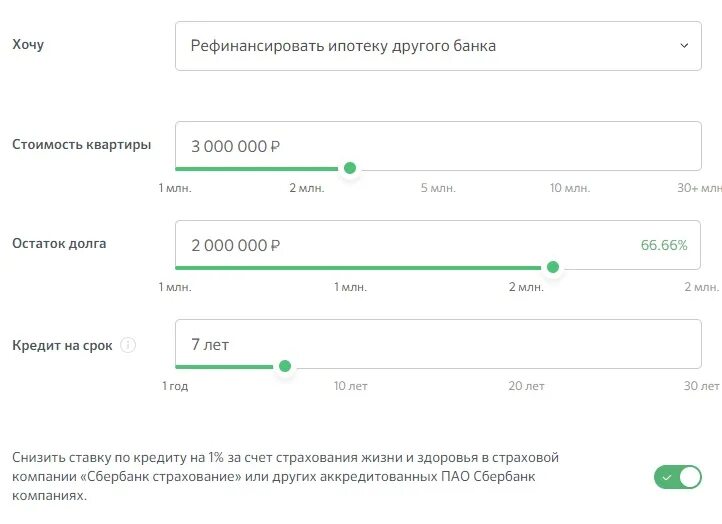Viewport: 722px width, 524px height.
Task: Open the Хочу purpose dropdown
Action: pos(437,46)
